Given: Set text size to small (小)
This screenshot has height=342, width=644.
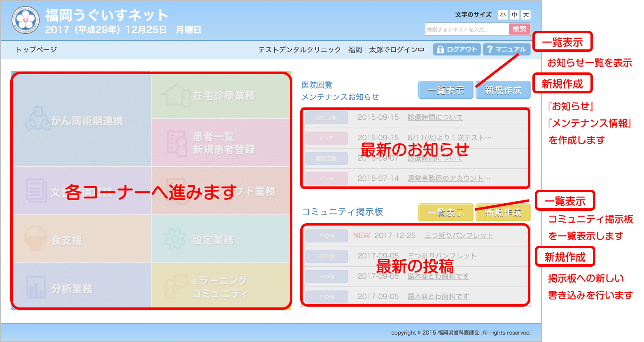Looking at the screenshot, I should click(503, 15).
